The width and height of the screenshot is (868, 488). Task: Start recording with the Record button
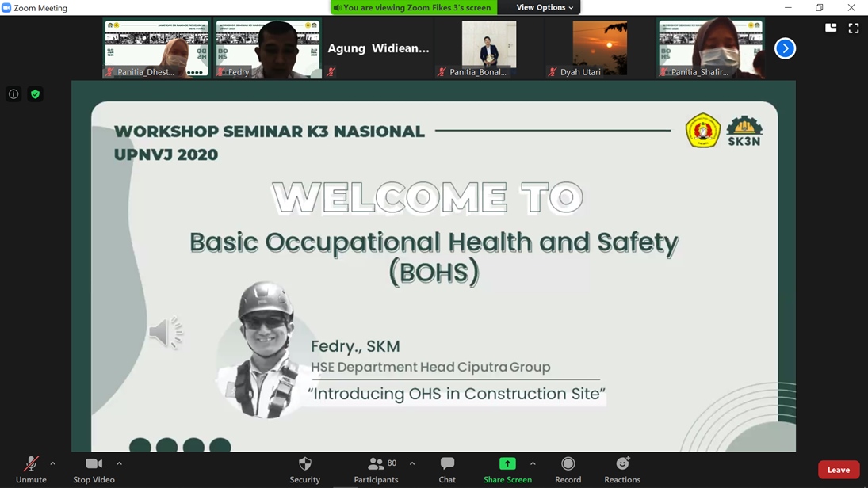(x=568, y=469)
